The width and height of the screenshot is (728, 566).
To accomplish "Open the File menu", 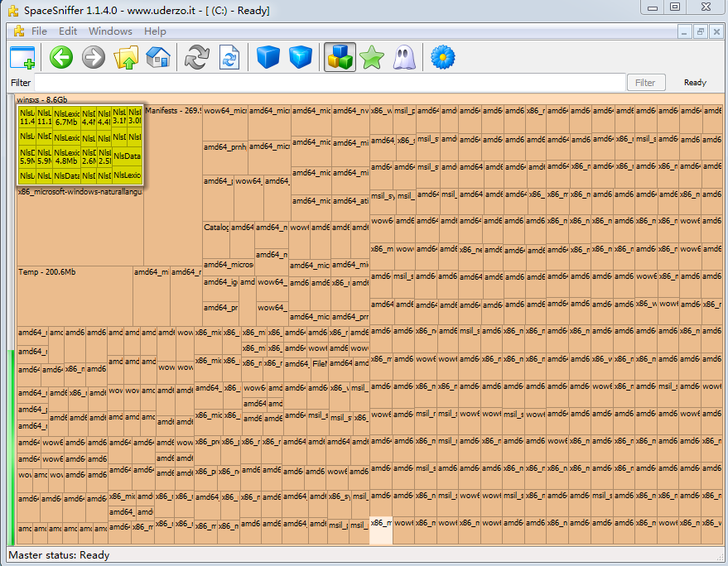I will click(x=39, y=31).
